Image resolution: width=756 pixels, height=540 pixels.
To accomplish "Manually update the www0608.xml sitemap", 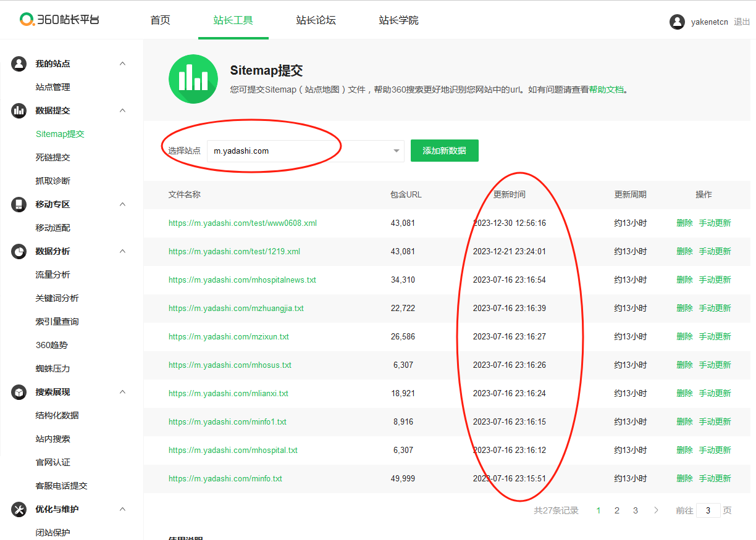I will [x=715, y=223].
